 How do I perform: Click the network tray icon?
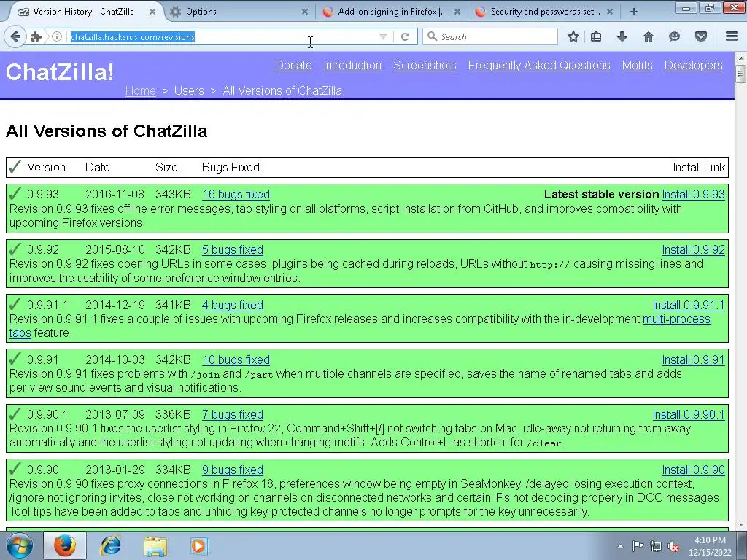pyautogui.click(x=656, y=546)
